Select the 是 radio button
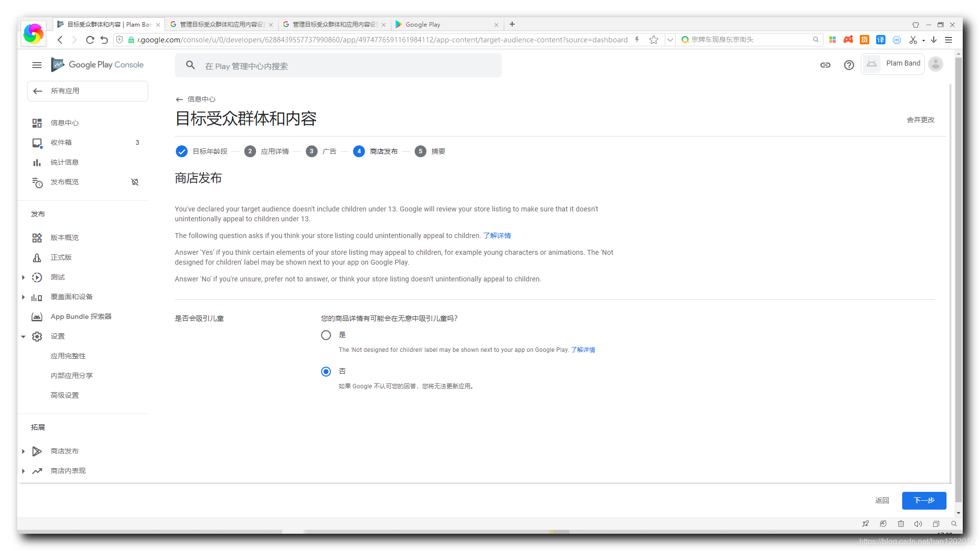This screenshot has height=551, width=980. pos(326,335)
